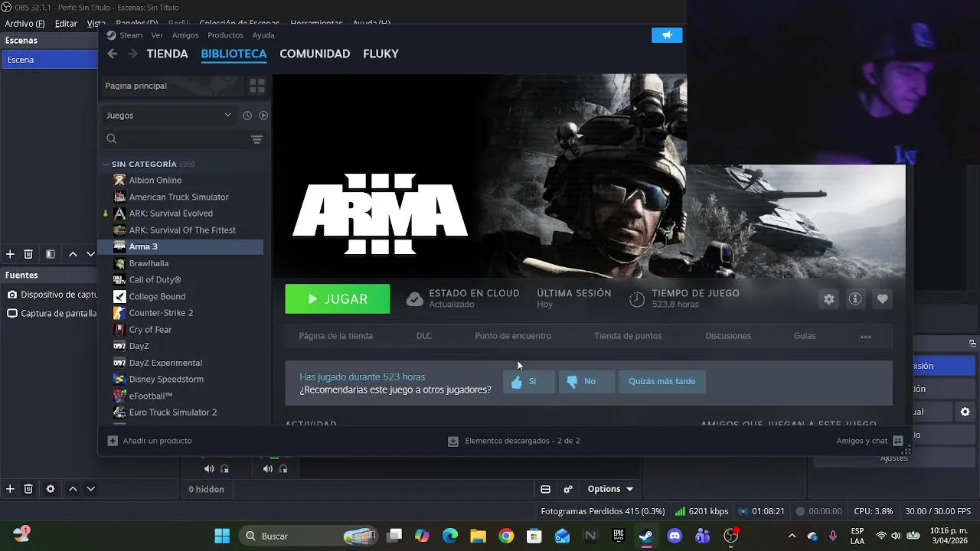Switch to COMUNIDAD section
The height and width of the screenshot is (551, 980).
(315, 54)
